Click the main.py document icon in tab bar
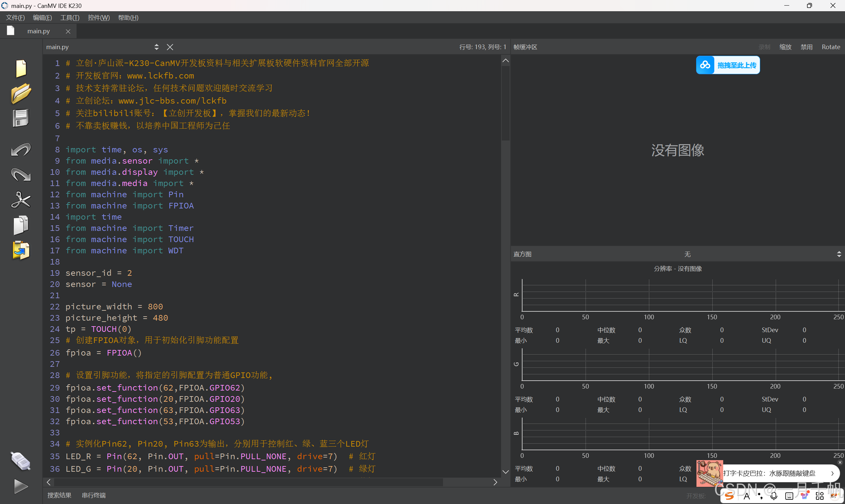This screenshot has height=504, width=845. 11,31
